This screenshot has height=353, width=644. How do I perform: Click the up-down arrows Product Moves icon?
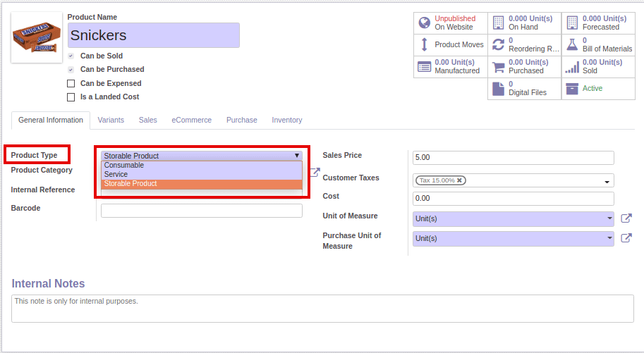424,44
